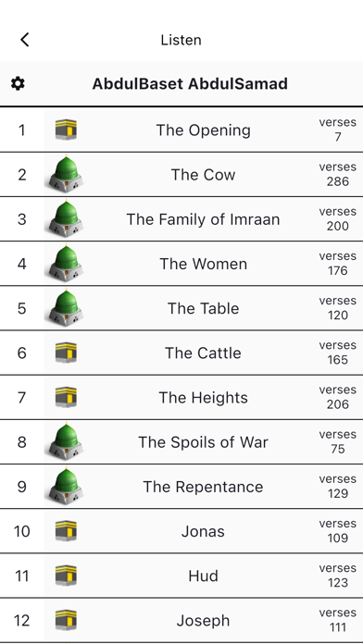Tap the Kaaba icon next to Joseph

pyautogui.click(x=66, y=620)
